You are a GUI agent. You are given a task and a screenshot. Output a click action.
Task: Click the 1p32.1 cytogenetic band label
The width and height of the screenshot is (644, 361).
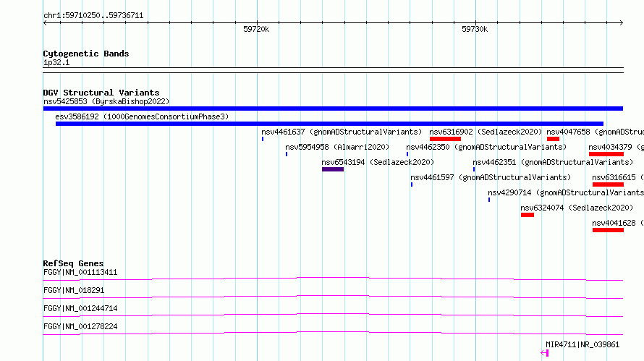tap(56, 63)
